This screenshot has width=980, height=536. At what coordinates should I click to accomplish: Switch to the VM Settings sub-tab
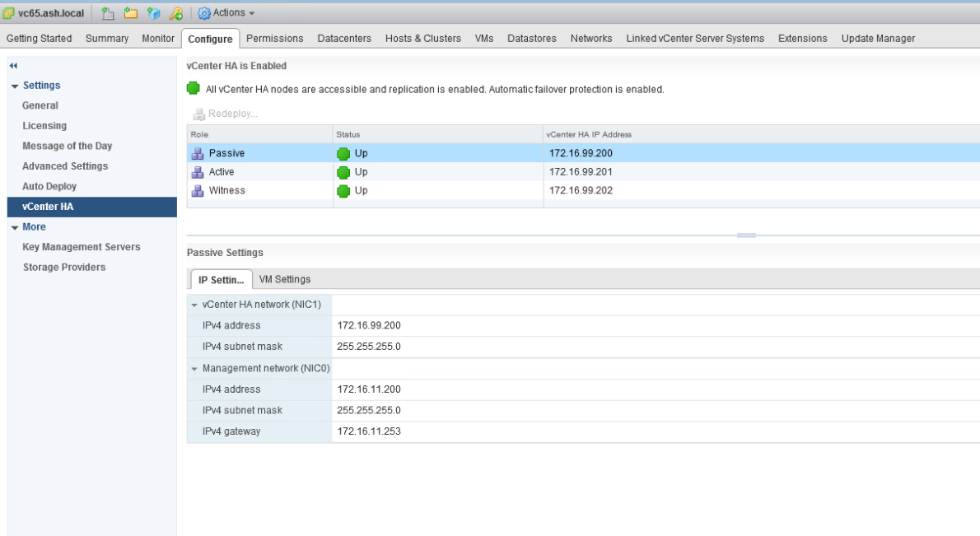[x=285, y=279]
